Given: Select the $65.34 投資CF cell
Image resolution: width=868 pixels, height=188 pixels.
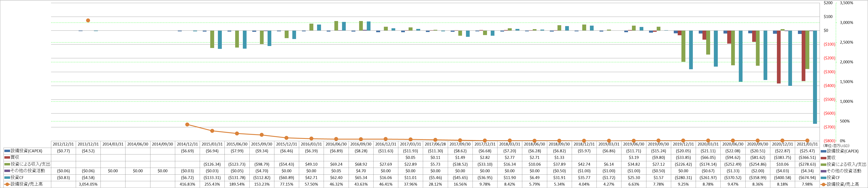Looking at the screenshot, I should click(361, 177).
